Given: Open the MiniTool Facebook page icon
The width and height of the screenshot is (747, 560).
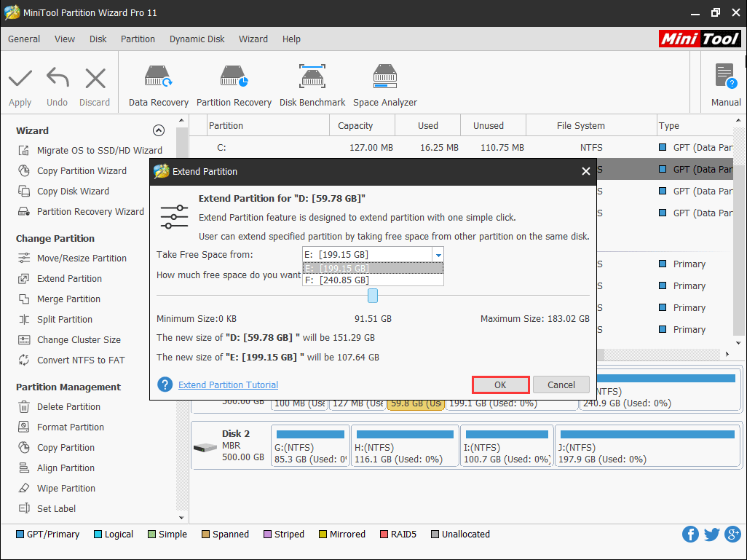Looking at the screenshot, I should (x=690, y=535).
